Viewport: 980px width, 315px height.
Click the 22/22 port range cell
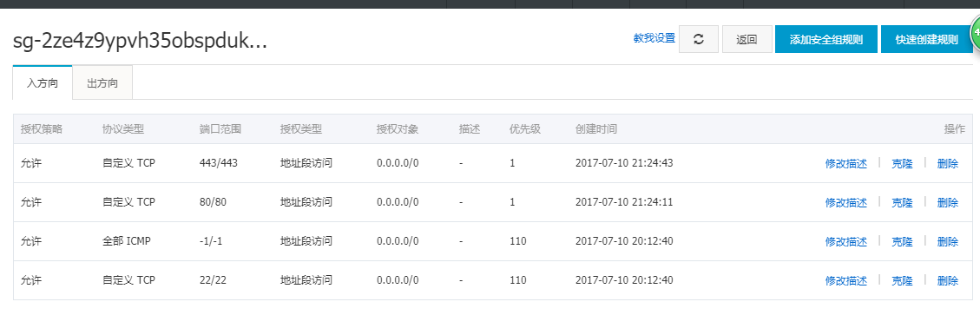214,280
